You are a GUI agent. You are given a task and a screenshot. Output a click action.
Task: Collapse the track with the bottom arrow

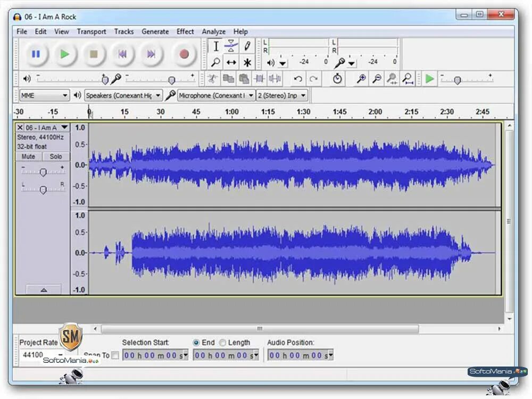[44, 289]
